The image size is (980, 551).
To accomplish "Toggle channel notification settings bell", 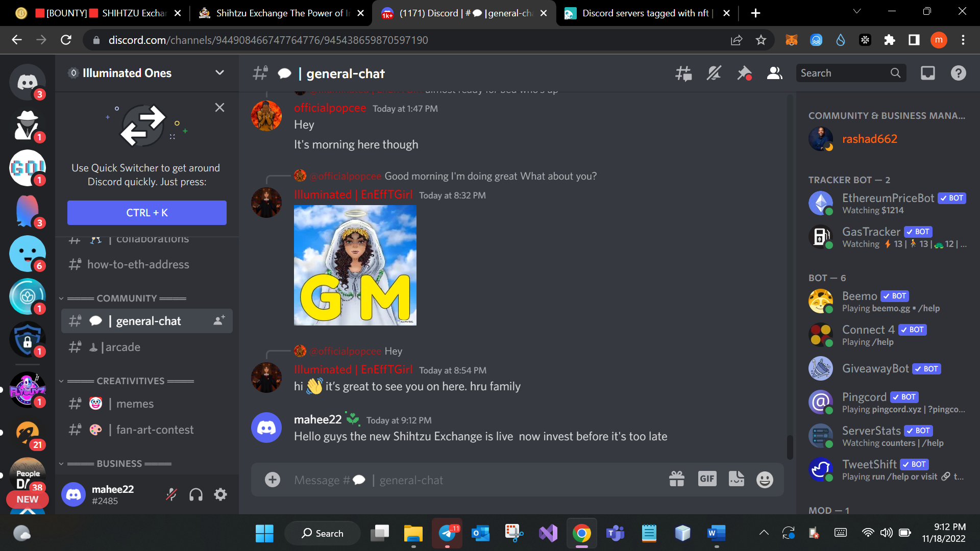I will click(714, 73).
